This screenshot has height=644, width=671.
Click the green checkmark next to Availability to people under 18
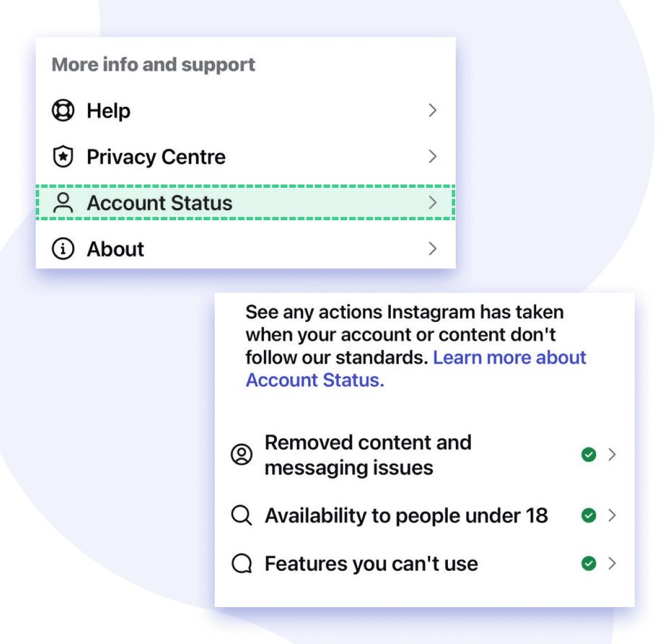coord(588,515)
